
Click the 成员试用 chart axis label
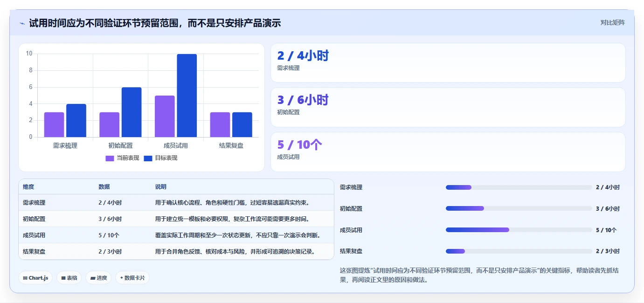[176, 145]
